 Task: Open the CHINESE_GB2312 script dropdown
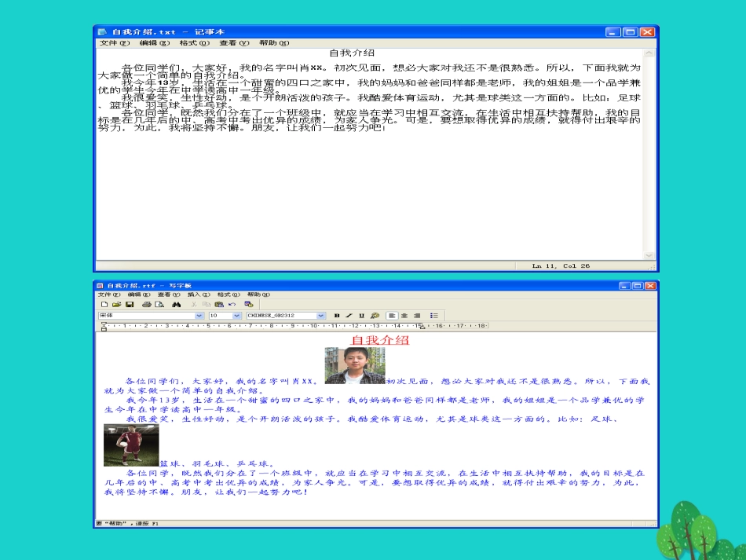coord(320,316)
